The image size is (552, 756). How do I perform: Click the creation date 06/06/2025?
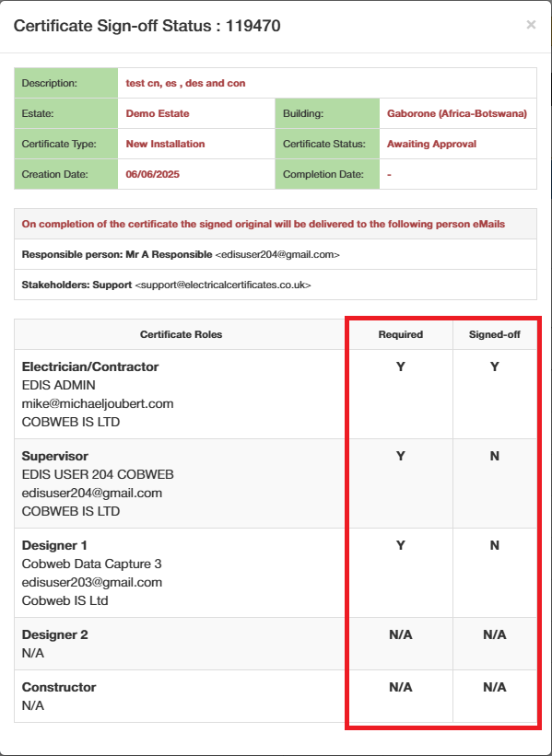click(x=152, y=174)
